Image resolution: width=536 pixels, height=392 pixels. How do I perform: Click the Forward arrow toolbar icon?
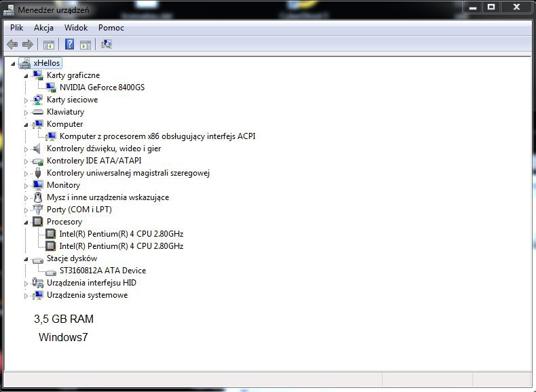(x=27, y=45)
